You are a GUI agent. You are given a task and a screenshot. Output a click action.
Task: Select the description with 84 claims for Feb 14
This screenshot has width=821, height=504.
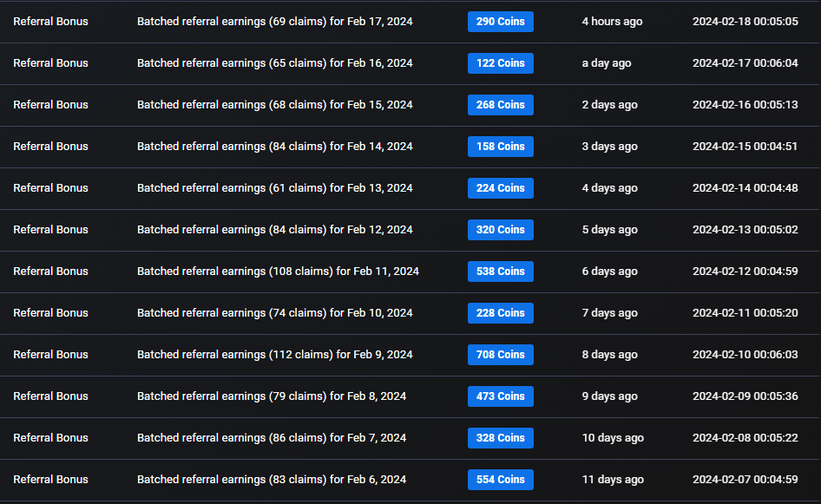(x=275, y=147)
